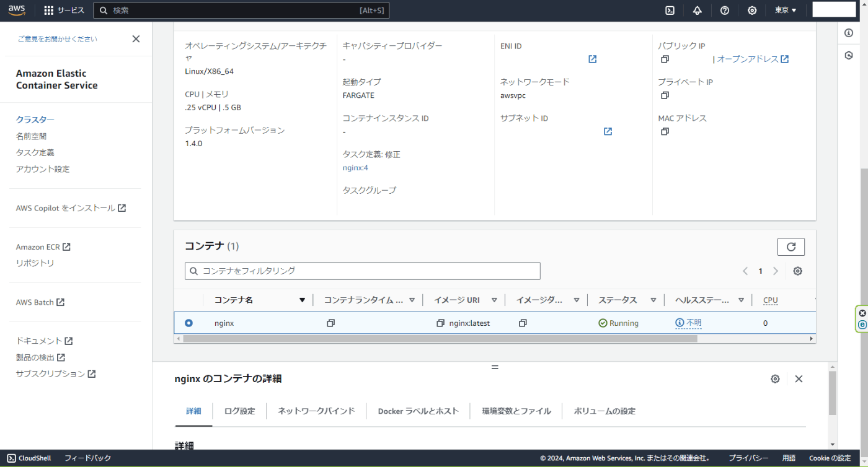Viewport: 868px width, 467px height.
Task: Open CloudShell from the footer
Action: point(29,458)
